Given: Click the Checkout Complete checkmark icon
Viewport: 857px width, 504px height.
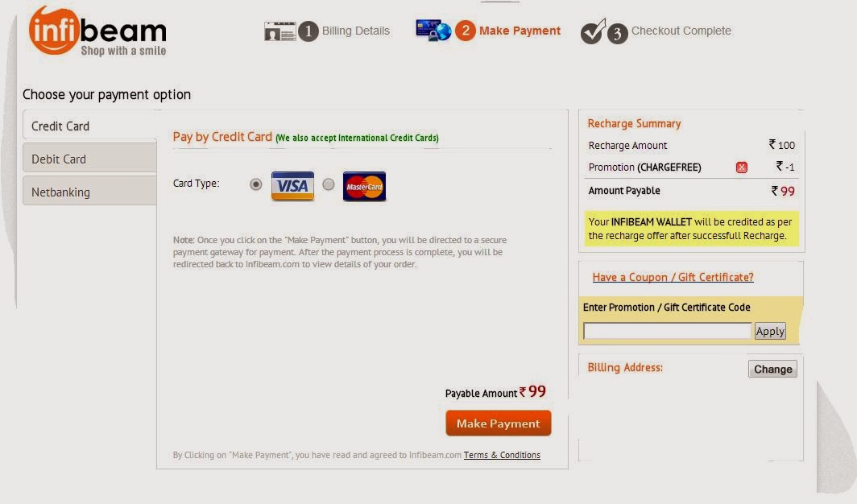Looking at the screenshot, I should [593, 31].
